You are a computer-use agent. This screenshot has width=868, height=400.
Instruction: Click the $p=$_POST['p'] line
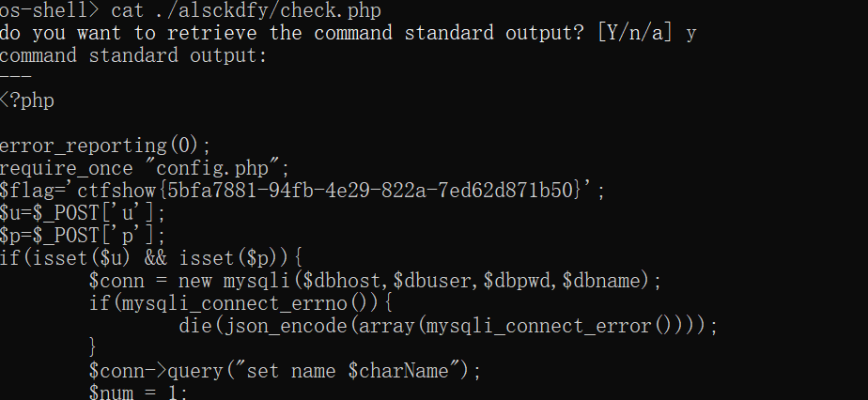[x=83, y=236]
